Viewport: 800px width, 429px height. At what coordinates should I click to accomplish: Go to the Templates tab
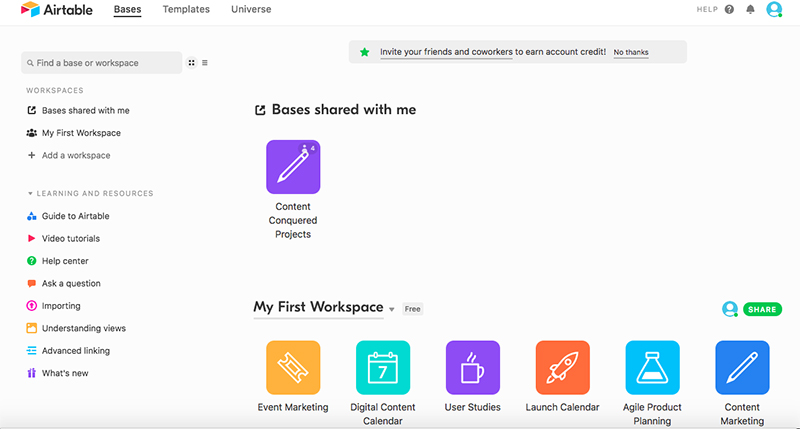(186, 9)
